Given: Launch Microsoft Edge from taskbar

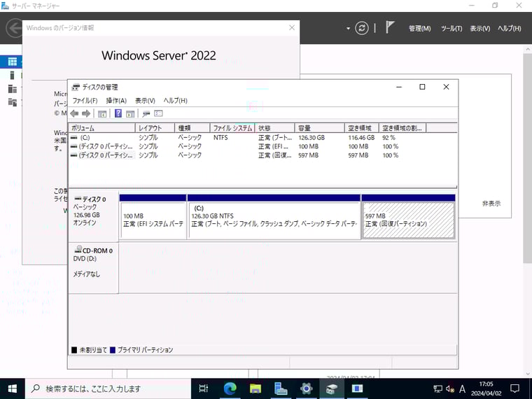Looking at the screenshot, I should coord(230,388).
